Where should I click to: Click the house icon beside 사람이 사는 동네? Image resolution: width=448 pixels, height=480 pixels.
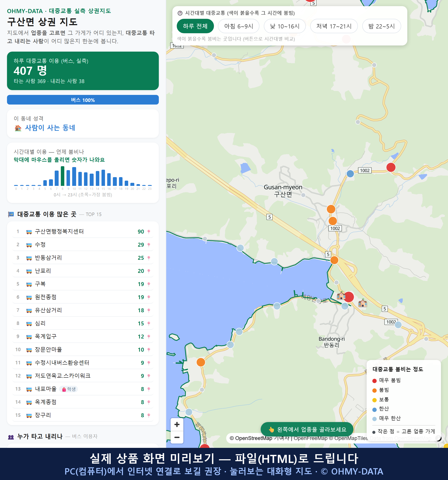[18, 128]
